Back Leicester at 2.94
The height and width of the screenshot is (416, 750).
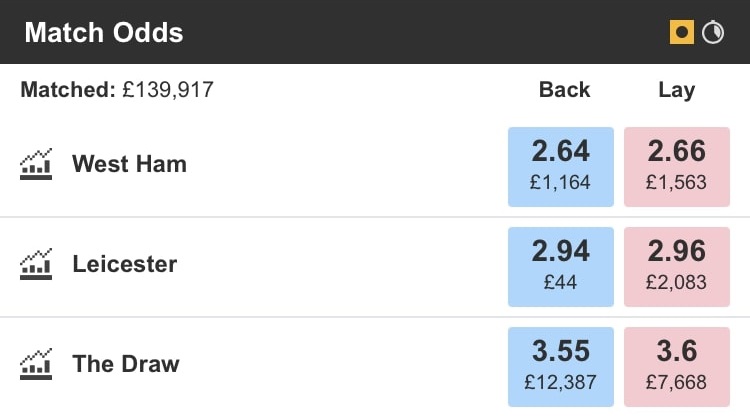click(x=561, y=266)
